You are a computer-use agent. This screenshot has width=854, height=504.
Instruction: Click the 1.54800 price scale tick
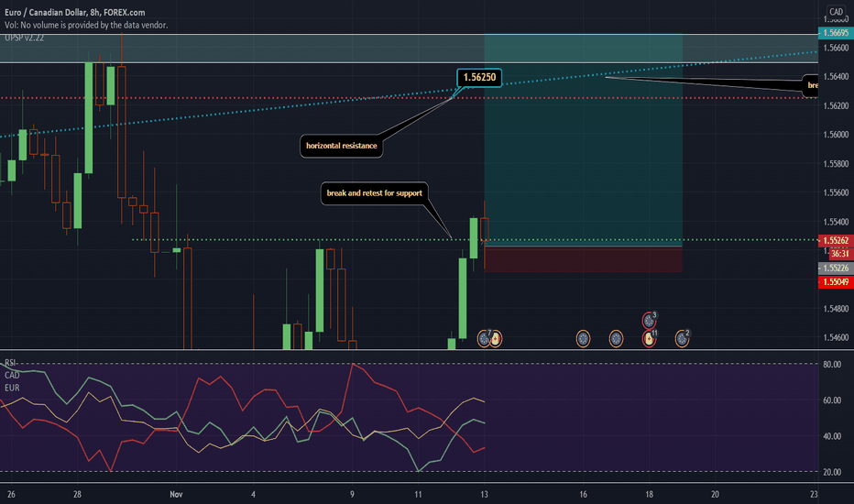[x=836, y=309]
